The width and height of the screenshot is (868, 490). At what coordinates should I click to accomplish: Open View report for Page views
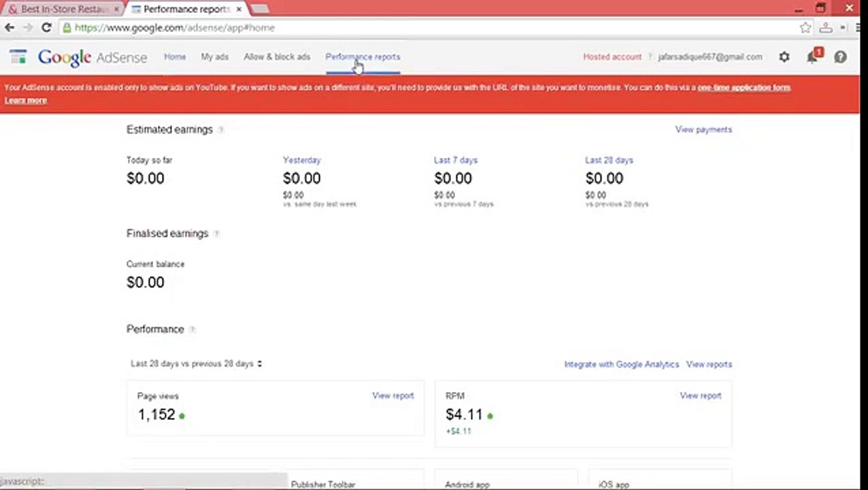tap(393, 396)
